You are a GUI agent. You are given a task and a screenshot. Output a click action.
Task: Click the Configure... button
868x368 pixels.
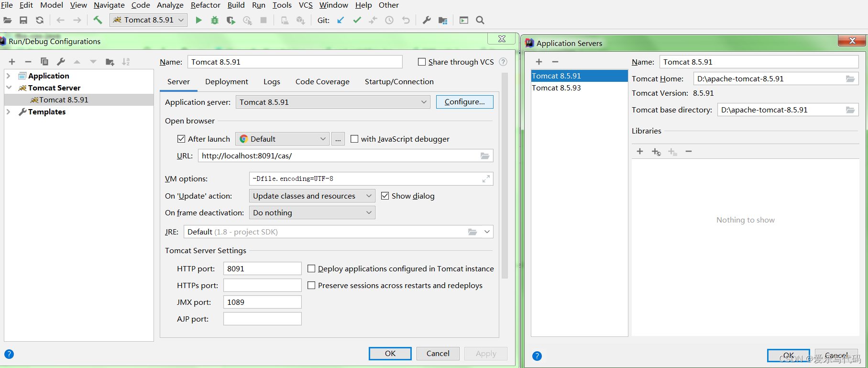464,102
